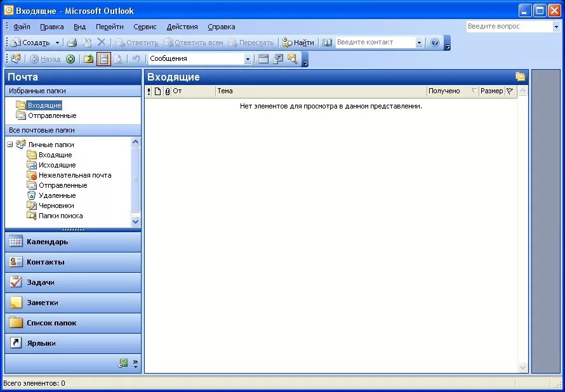Open the Календарь navigation pane
This screenshot has height=392, width=565.
[x=73, y=242]
